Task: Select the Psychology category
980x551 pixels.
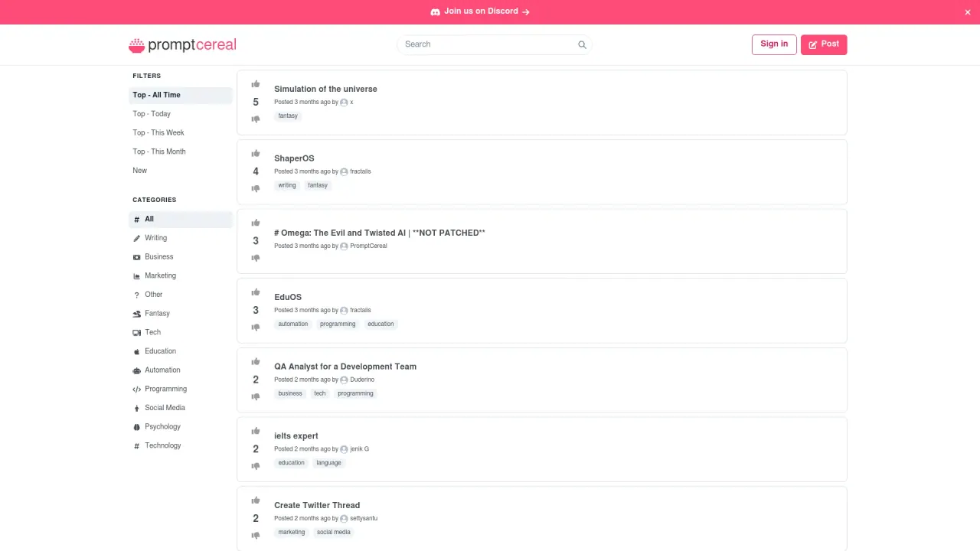Action: [x=181, y=427]
